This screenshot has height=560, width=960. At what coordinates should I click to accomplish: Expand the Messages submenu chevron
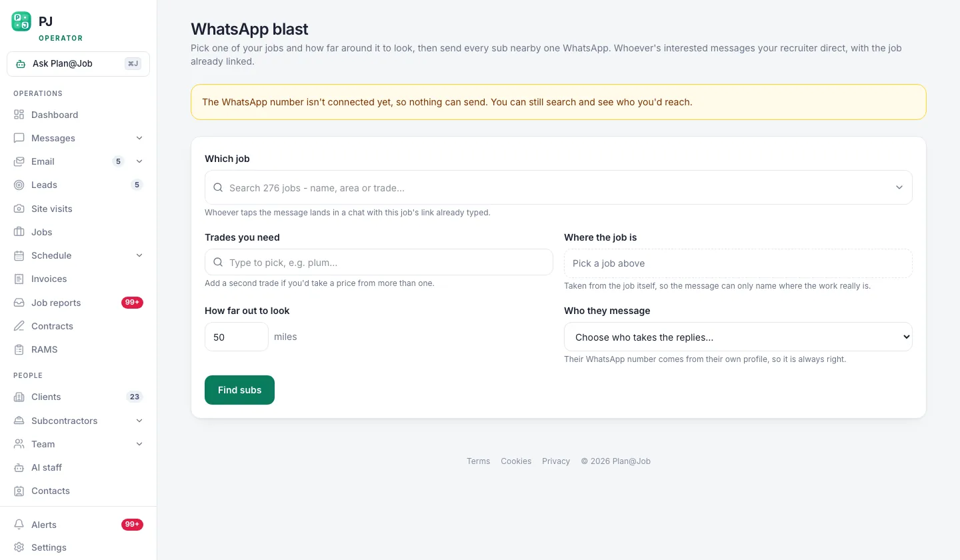(x=139, y=138)
